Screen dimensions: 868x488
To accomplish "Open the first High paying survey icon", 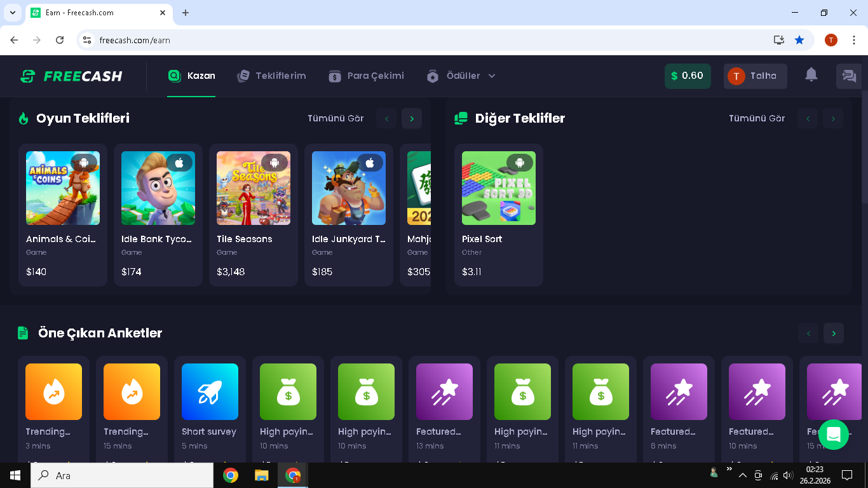I will click(288, 391).
